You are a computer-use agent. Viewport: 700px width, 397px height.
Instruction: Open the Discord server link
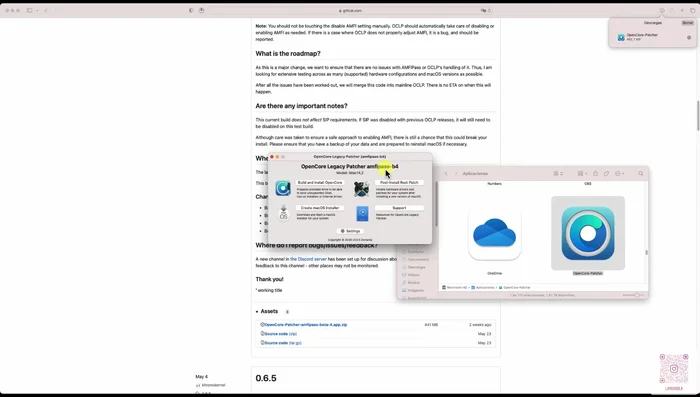click(x=308, y=259)
